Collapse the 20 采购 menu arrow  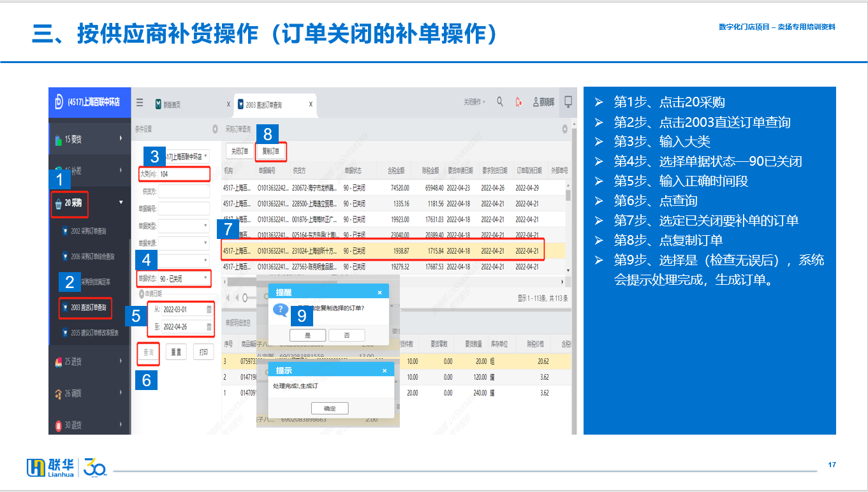121,203
